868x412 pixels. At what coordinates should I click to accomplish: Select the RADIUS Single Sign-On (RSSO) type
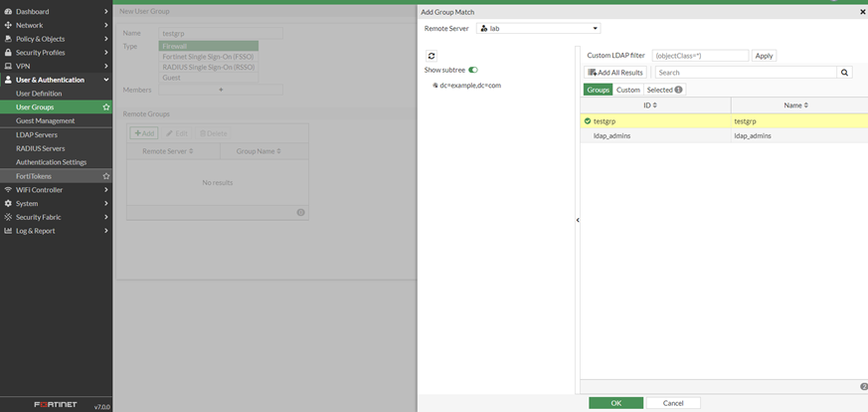209,67
